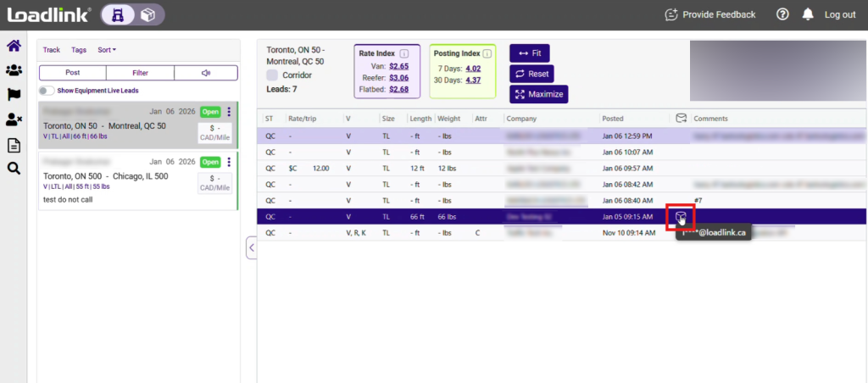Image resolution: width=868 pixels, height=383 pixels.
Task: Open the help question mark icon
Action: click(782, 14)
